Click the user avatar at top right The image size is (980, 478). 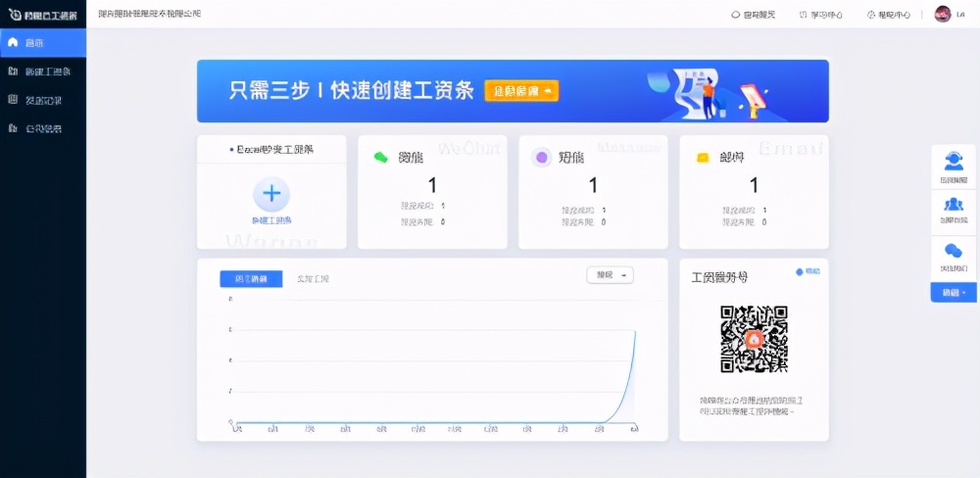[943, 14]
